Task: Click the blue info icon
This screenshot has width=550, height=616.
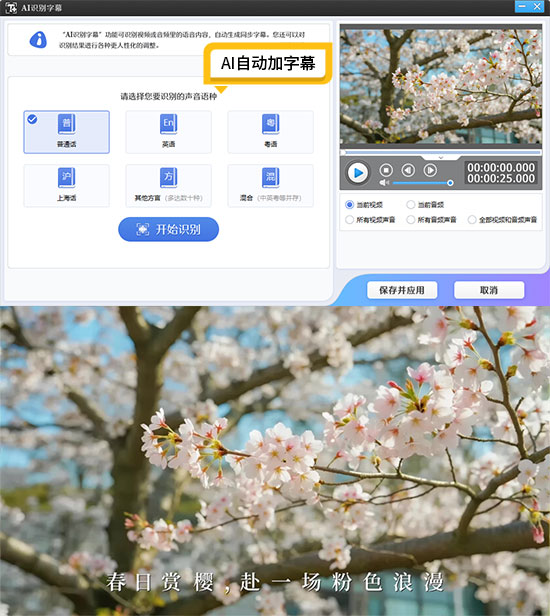Action: [x=38, y=40]
